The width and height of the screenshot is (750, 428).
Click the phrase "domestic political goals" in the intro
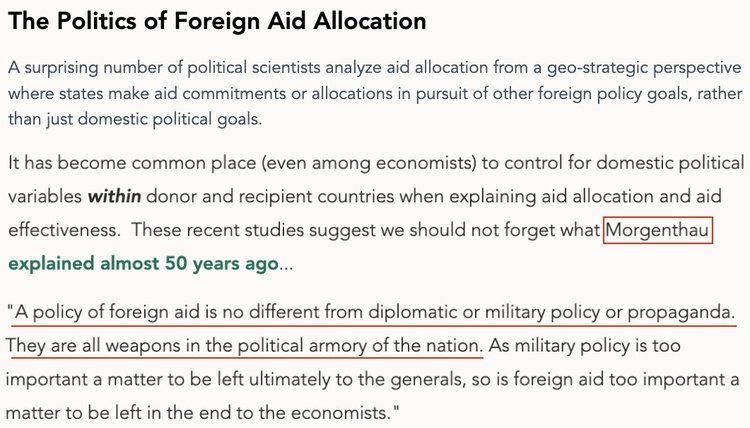[x=183, y=119]
